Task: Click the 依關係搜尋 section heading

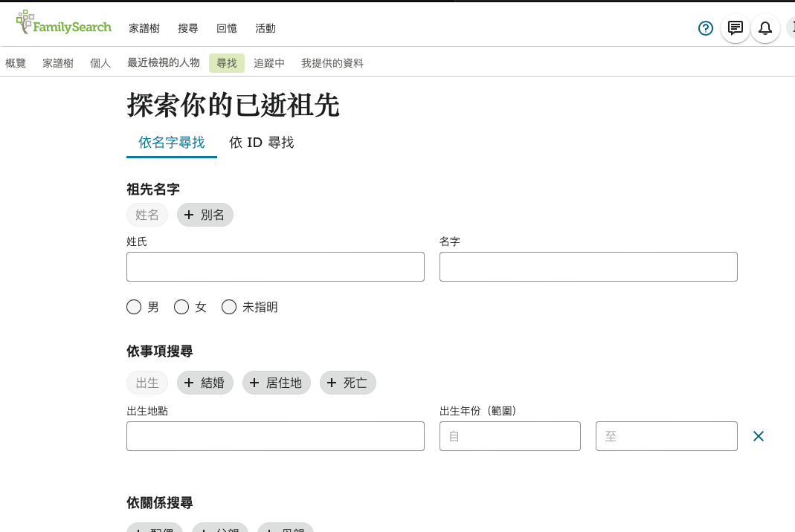Action: click(160, 503)
